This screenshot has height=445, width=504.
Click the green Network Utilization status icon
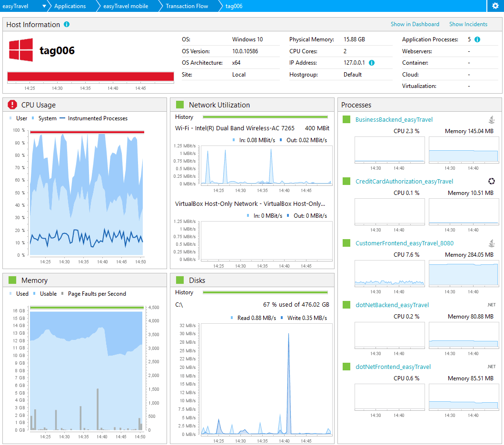tap(180, 105)
